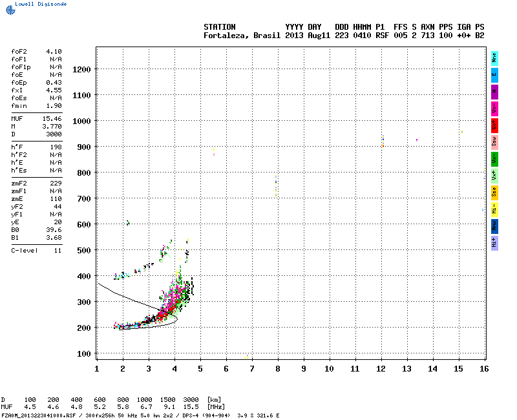Viewport: 517px width, 420px height.
Task: Click the echo cluster near 600 km
Action: (128, 223)
